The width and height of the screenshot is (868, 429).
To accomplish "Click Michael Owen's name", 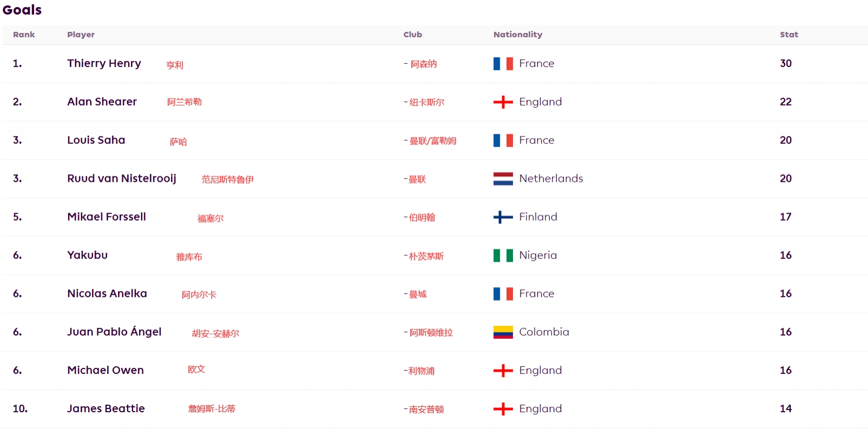I will pos(106,370).
